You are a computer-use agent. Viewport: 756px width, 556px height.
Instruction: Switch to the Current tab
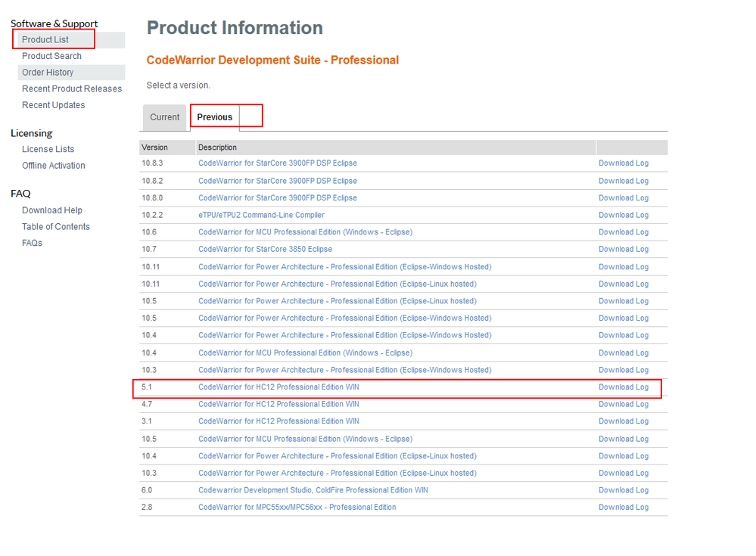[164, 117]
